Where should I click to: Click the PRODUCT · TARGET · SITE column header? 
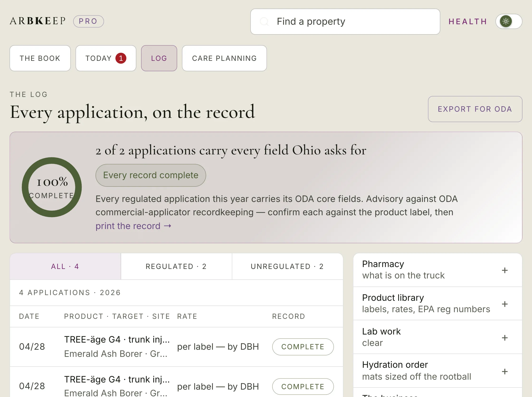pyautogui.click(x=117, y=316)
